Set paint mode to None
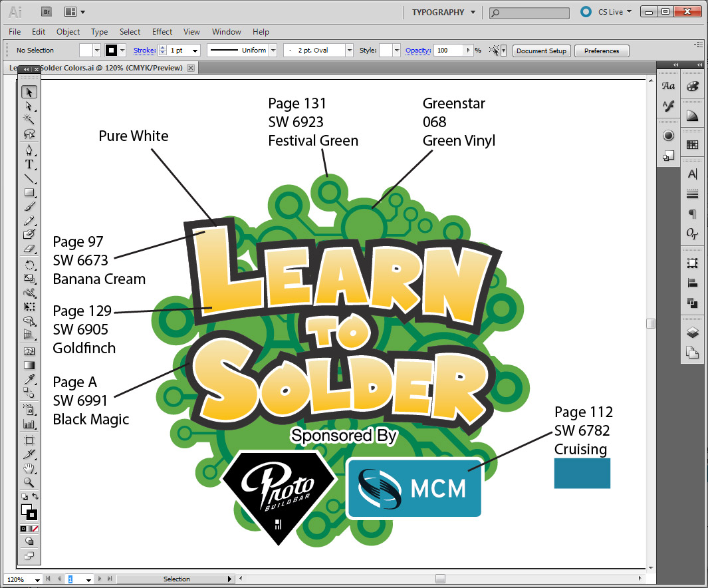Screen dimensions: 708x588 (35, 529)
